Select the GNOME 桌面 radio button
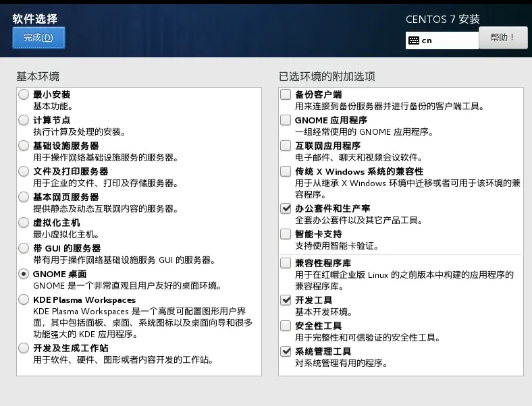The image size is (532, 406). 24,274
